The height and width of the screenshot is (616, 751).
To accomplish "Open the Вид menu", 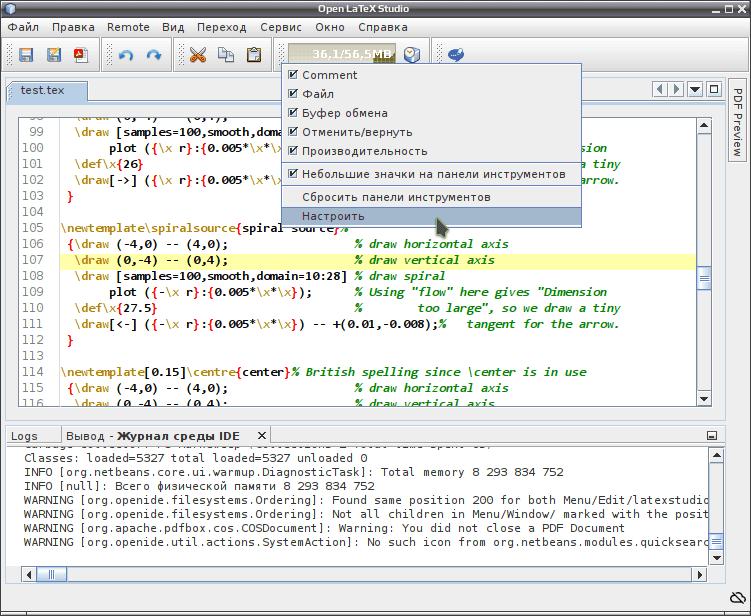I will tap(173, 27).
